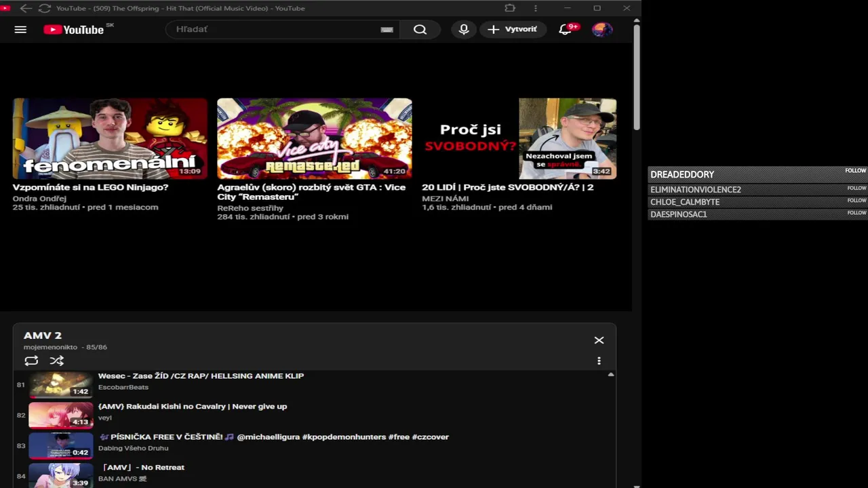Open the mojemenonikto playlist owner
The width and height of the screenshot is (868, 488).
[50, 347]
